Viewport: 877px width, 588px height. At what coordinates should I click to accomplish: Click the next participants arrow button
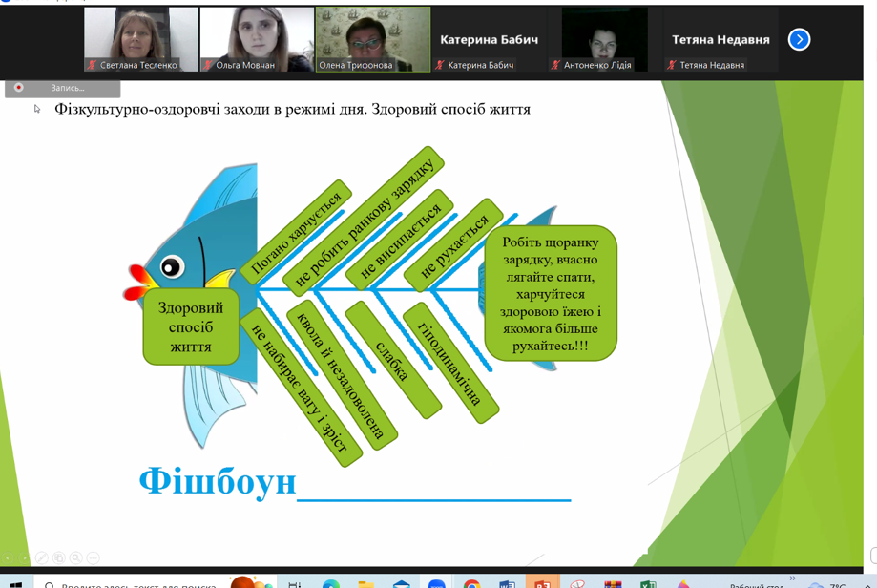799,39
